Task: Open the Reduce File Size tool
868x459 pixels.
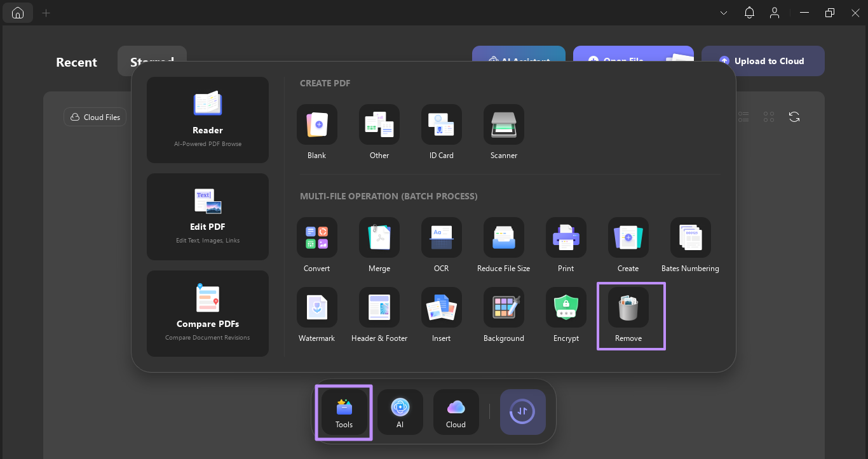Action: point(503,246)
